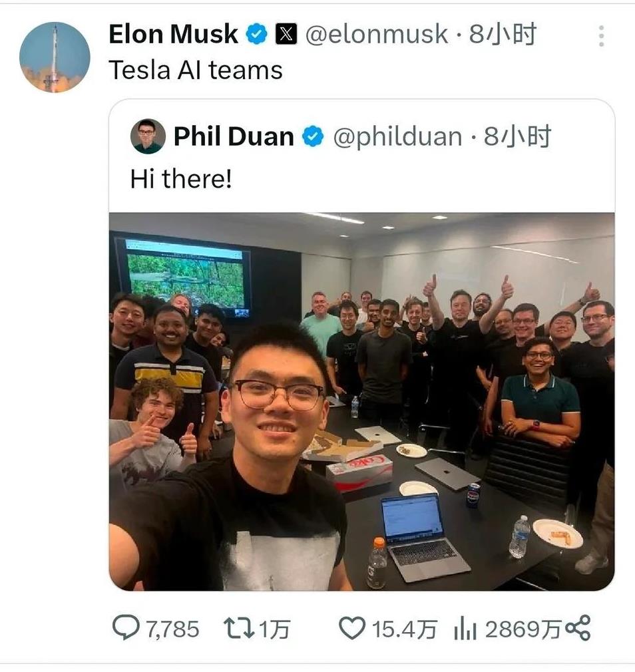Click the repost arrows icon
The image size is (635, 672).
239,628
